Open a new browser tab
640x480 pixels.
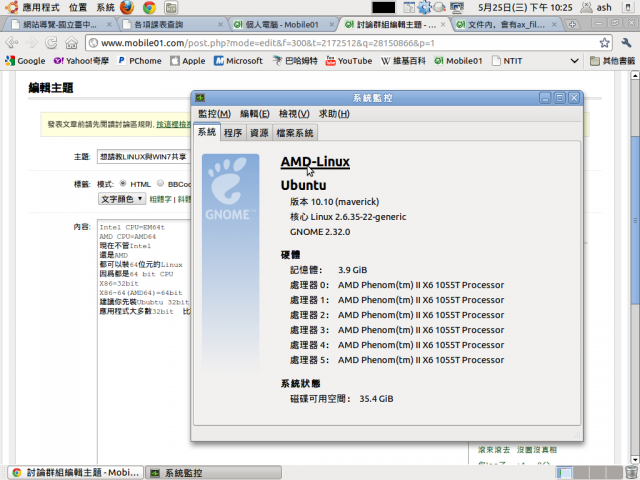(x=572, y=24)
